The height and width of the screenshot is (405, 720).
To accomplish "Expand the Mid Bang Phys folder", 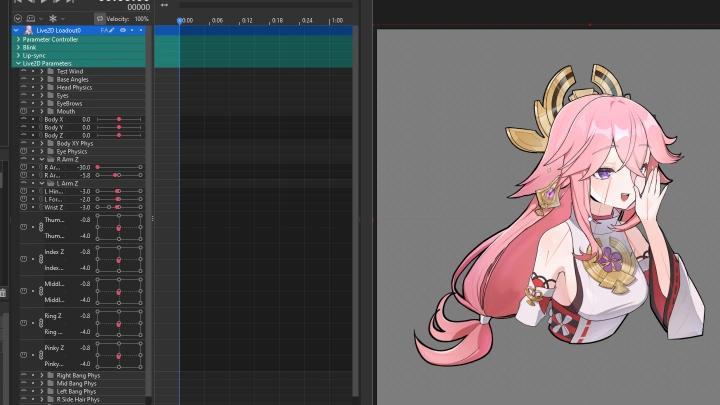I will (x=42, y=383).
